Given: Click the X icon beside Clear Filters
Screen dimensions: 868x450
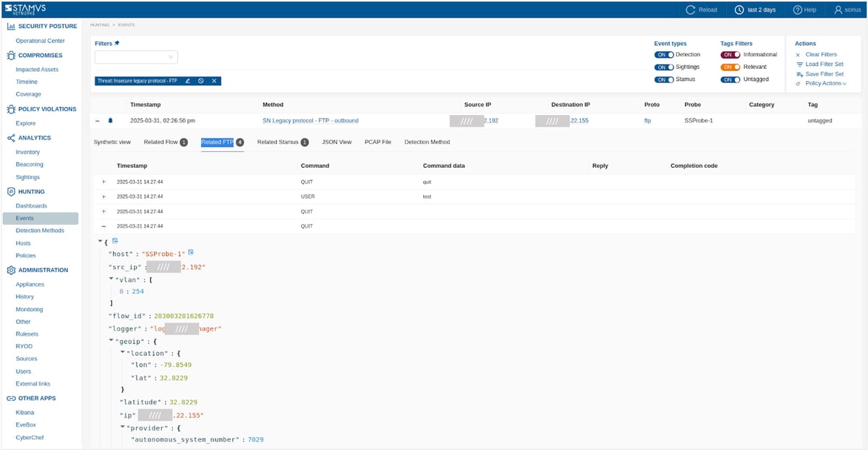Looking at the screenshot, I should point(798,55).
